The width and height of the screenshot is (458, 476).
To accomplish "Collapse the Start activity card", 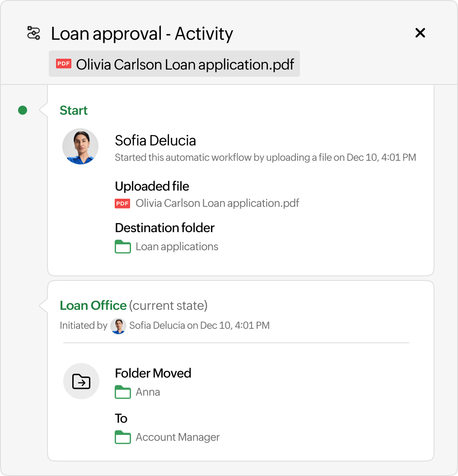I will (74, 110).
